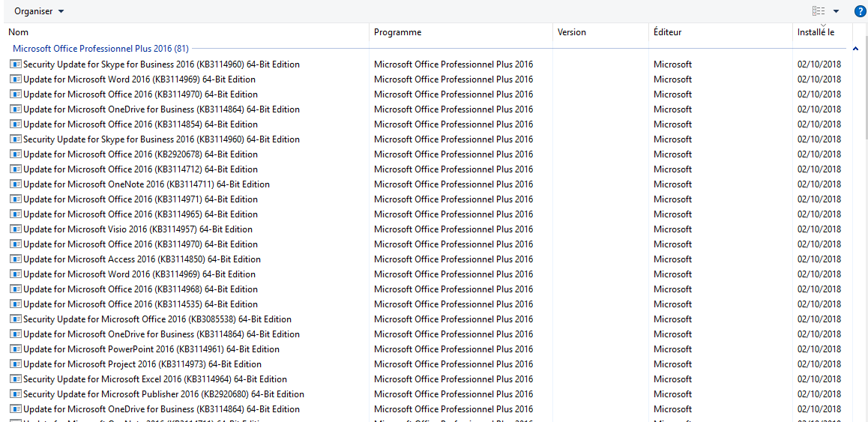Click the Éditeur cell Microsoft in the Access 2016 row
Screen dimensions: 868x422
pyautogui.click(x=672, y=259)
